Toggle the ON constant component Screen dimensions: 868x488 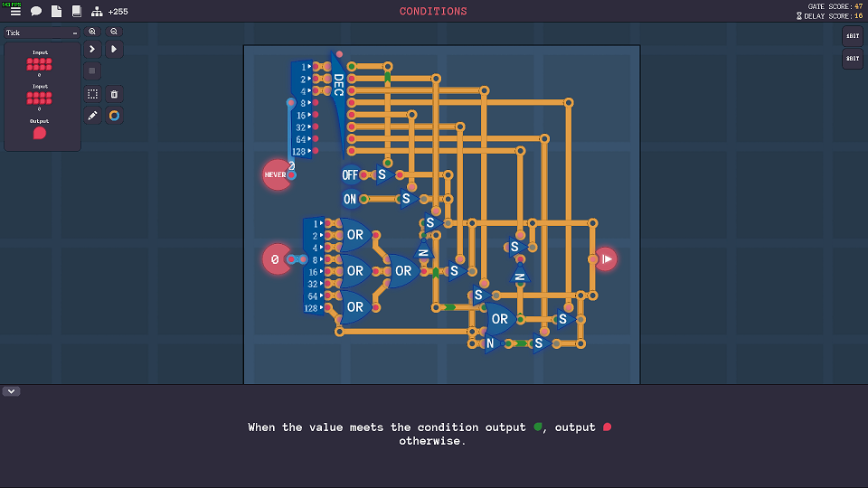pos(350,199)
